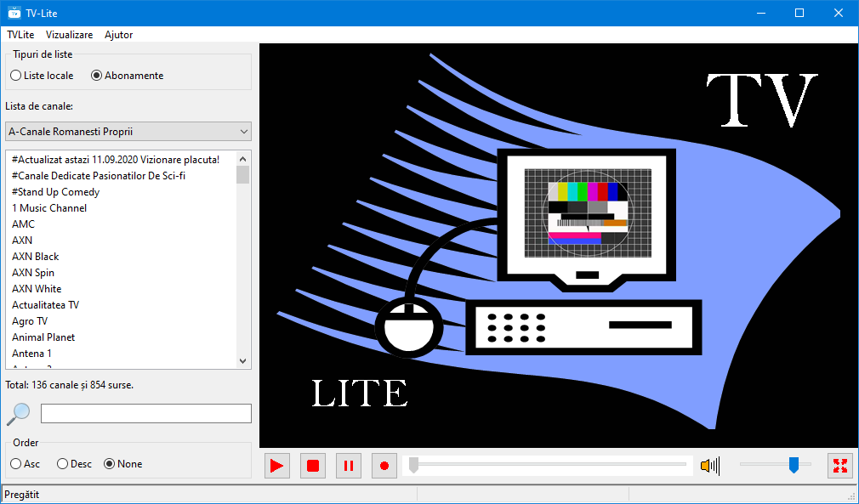Start recording with the red dot button
The image size is (859, 504).
[384, 466]
